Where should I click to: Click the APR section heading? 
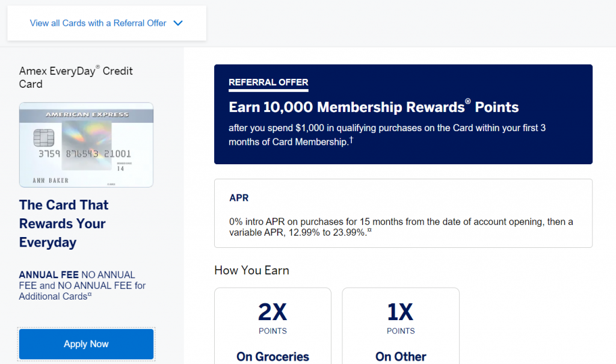[239, 198]
